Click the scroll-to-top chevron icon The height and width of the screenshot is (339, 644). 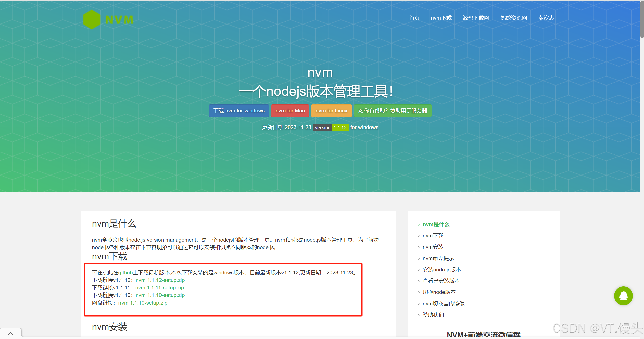pyautogui.click(x=11, y=333)
